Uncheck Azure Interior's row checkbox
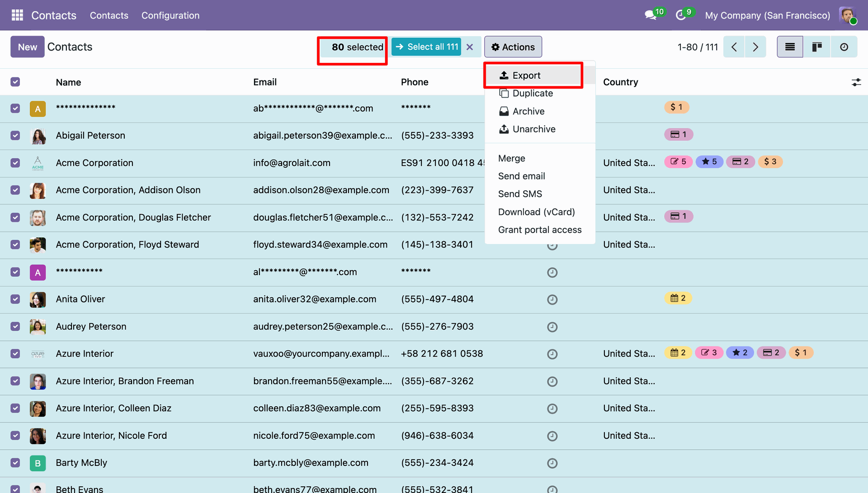The width and height of the screenshot is (868, 493). (x=15, y=353)
